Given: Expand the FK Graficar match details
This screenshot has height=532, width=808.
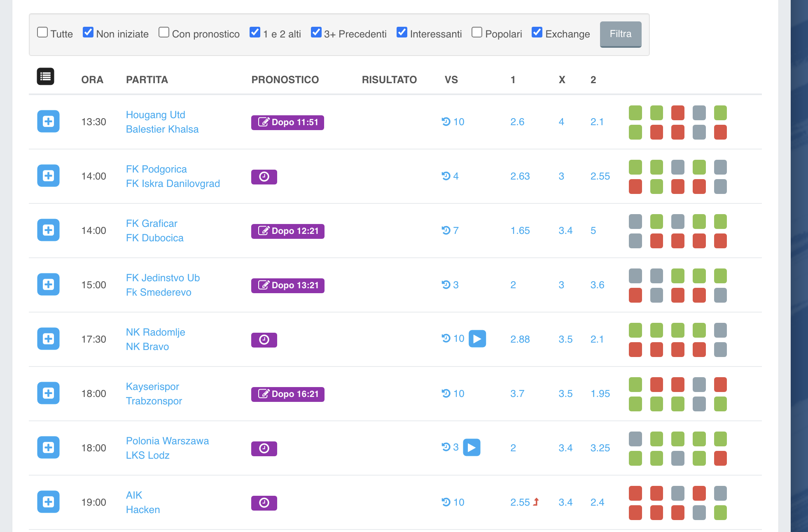Looking at the screenshot, I should (x=48, y=230).
